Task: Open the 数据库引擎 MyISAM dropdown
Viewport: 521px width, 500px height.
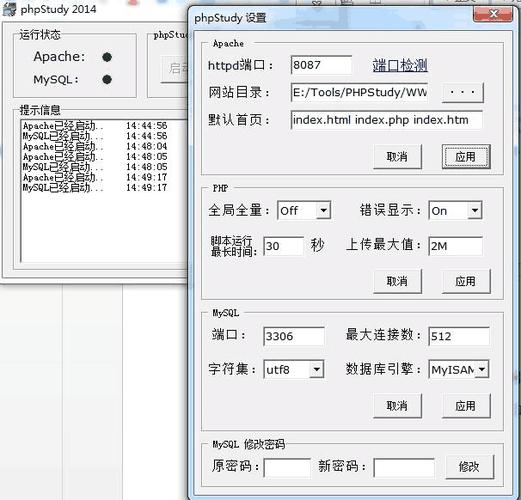Action: (x=459, y=369)
